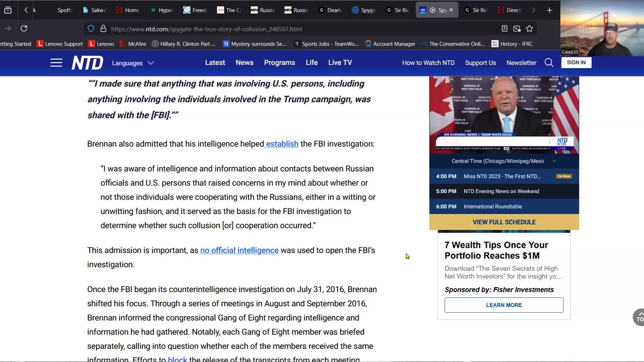The width and height of the screenshot is (644, 362).
Task: Open Sports Jobs - TeamWo... bookmark
Action: click(326, 44)
